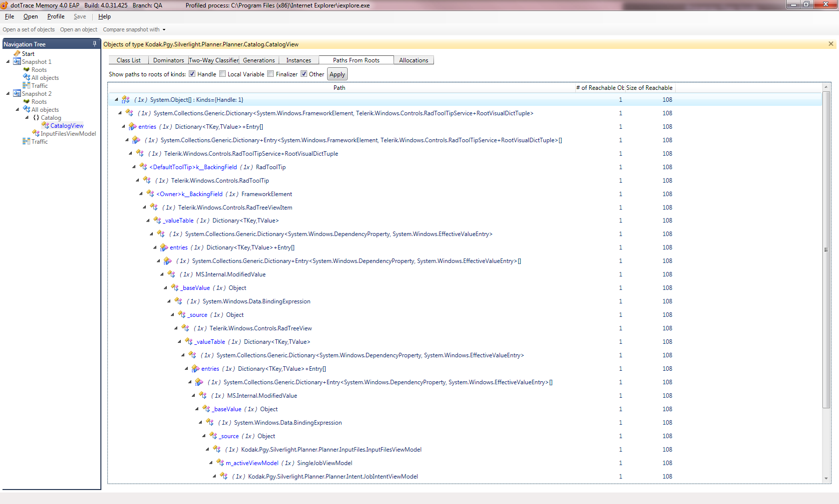Click the InputFilesViewModel node icon
The height and width of the screenshot is (504, 839).
[36, 134]
